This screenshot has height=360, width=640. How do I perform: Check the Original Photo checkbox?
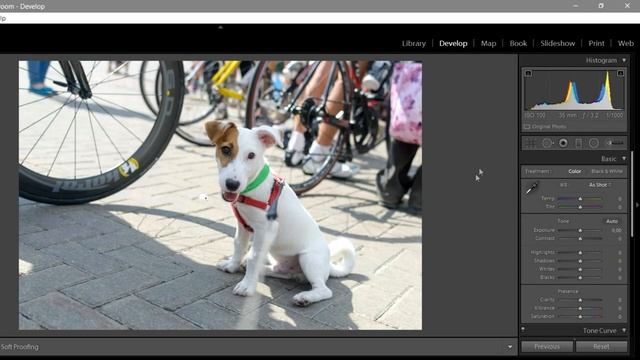click(x=527, y=127)
